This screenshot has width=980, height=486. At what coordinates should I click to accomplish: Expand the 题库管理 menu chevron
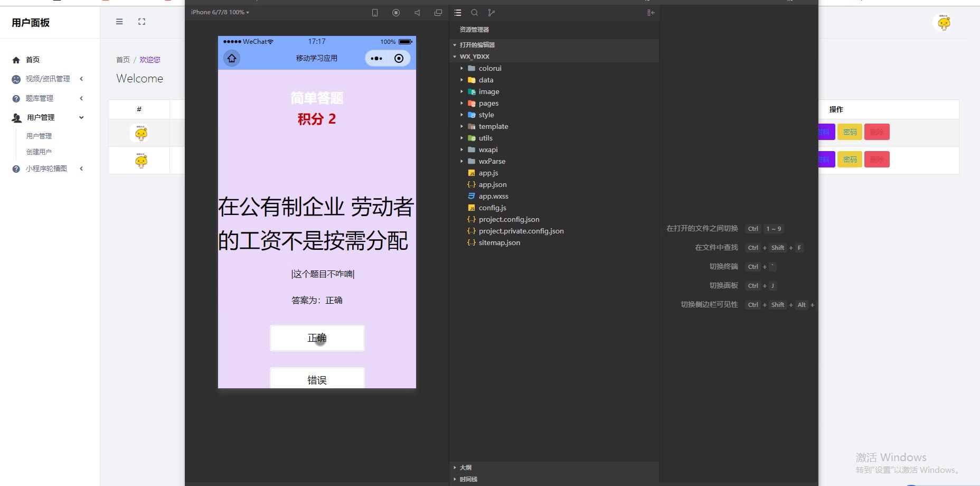[x=81, y=98]
